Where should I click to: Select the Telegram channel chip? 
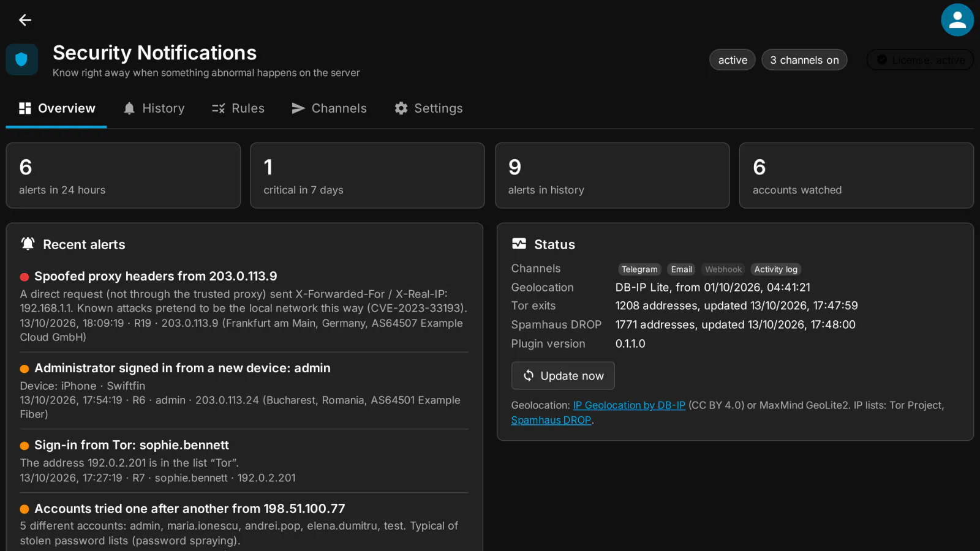tap(639, 269)
